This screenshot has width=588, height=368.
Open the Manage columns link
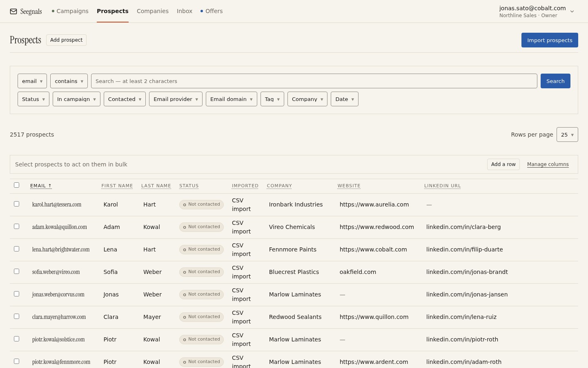pos(548,164)
